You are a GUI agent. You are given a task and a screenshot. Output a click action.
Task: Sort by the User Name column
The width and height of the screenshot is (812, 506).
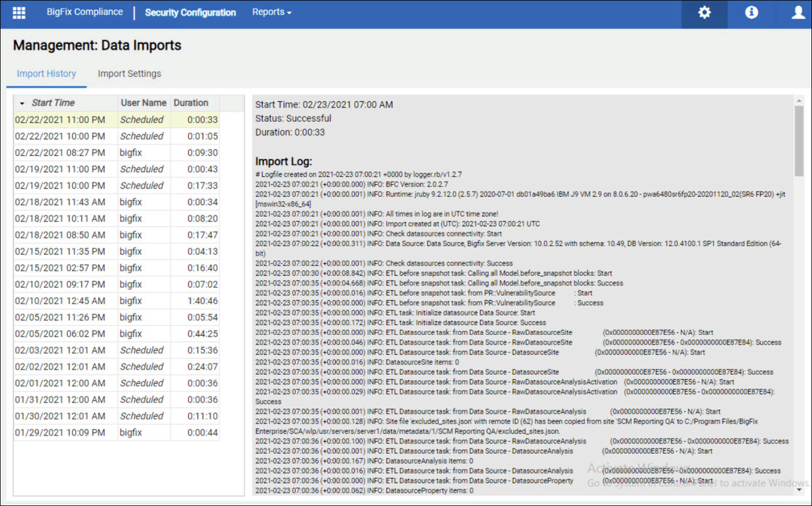point(143,103)
